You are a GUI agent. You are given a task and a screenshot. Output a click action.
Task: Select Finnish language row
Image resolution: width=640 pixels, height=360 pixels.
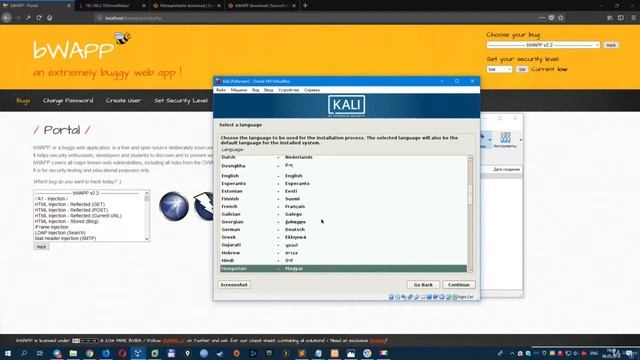coord(343,199)
